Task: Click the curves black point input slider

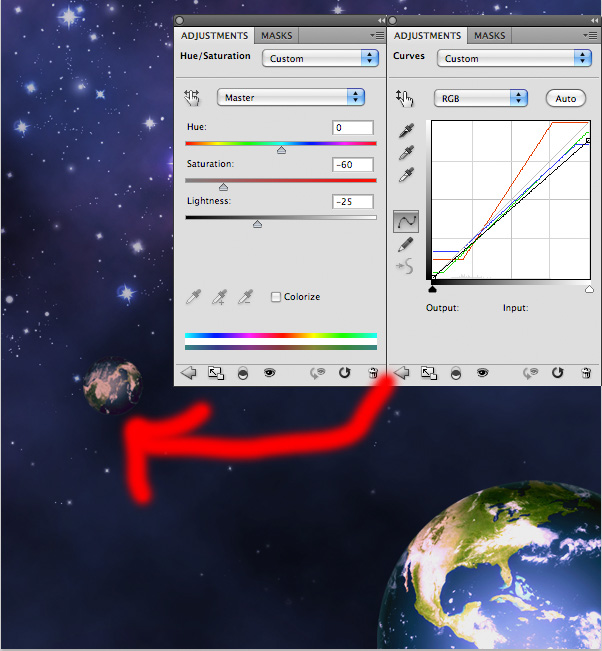Action: pos(433,289)
